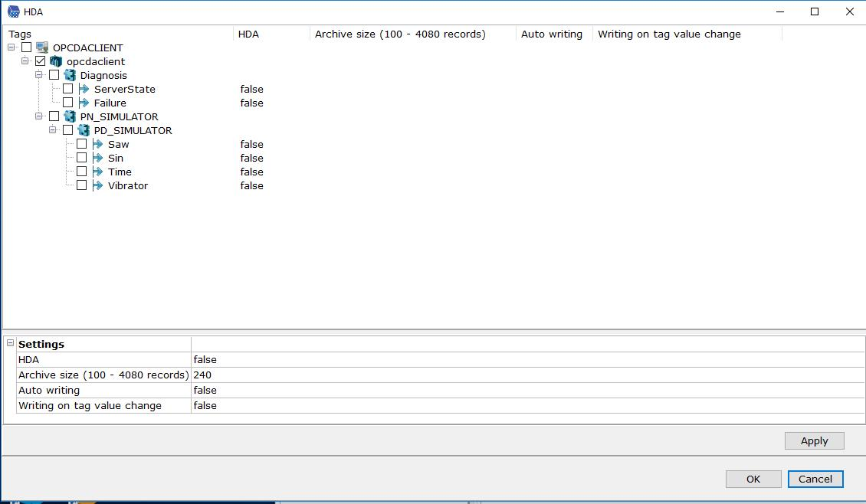Collapse the Diagnosis branch
The image size is (866, 504).
pyautogui.click(x=38, y=74)
